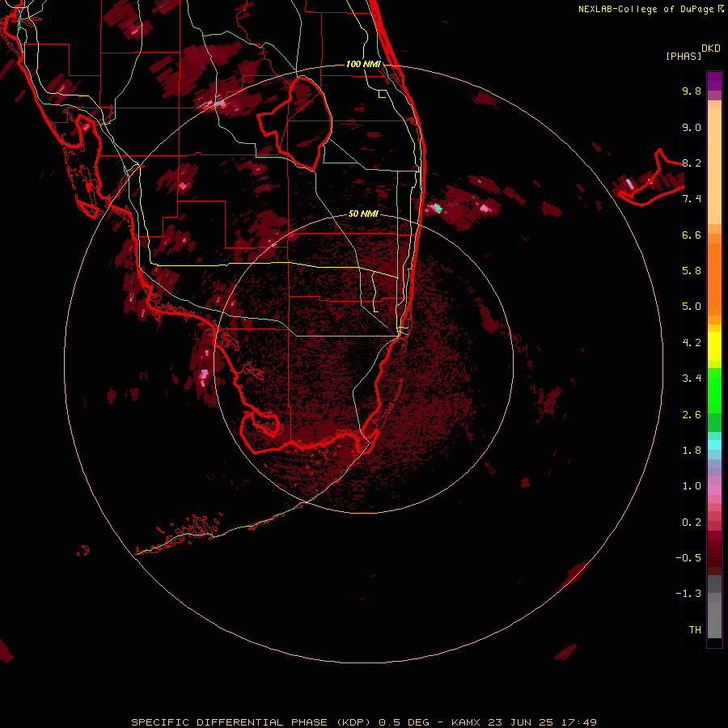Click the bright green segment of color bar

(x=714, y=390)
